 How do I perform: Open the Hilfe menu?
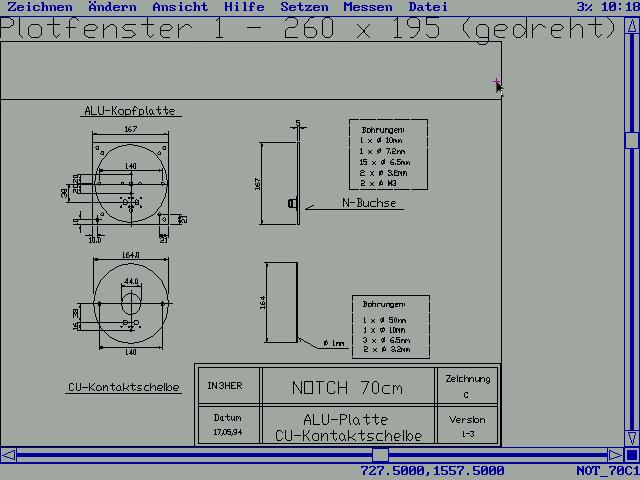pos(244,7)
